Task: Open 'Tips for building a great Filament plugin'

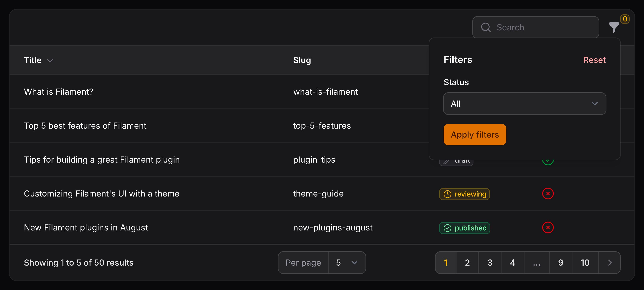Action: 102,160
